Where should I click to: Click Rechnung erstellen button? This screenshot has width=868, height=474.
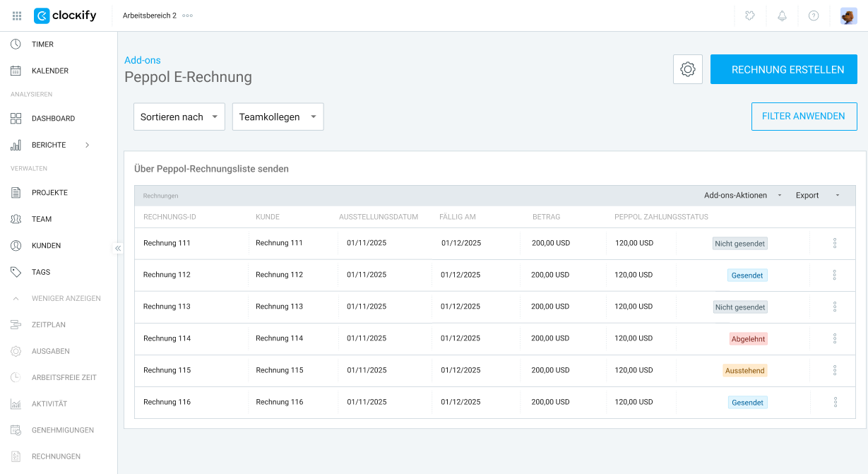[x=784, y=69]
